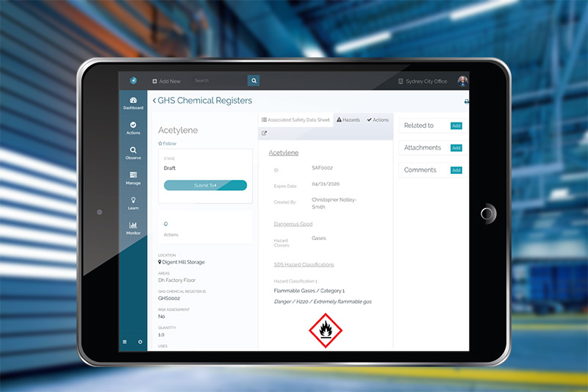Switch to the Hazards tab

pyautogui.click(x=348, y=120)
